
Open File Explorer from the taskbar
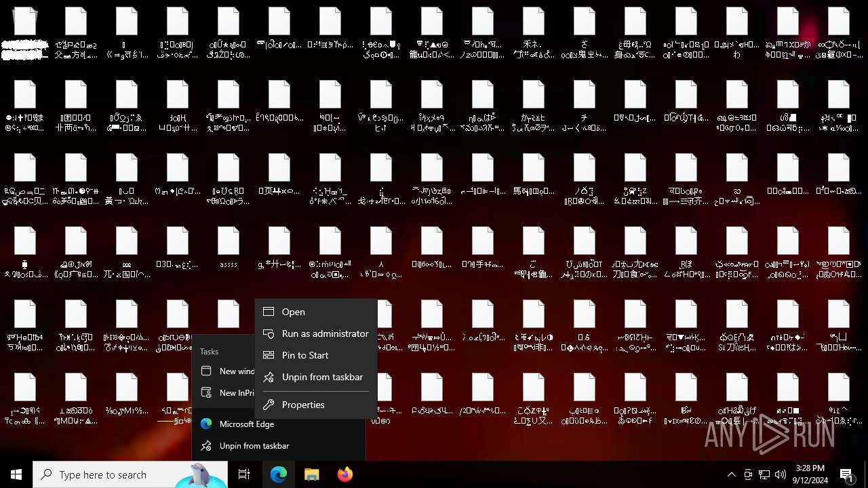311,474
